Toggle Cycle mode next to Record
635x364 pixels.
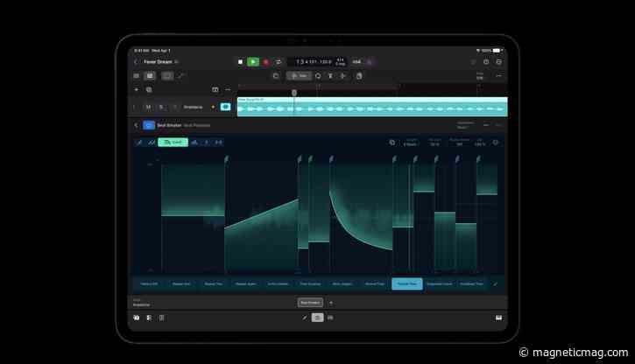point(279,62)
